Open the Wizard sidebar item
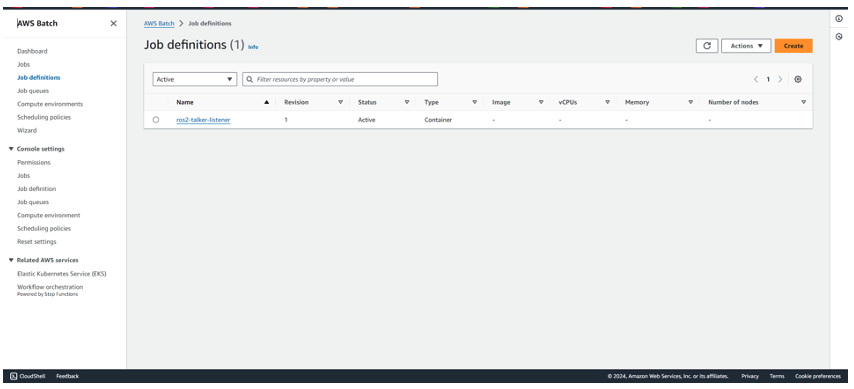The width and height of the screenshot is (854, 389). pos(27,130)
